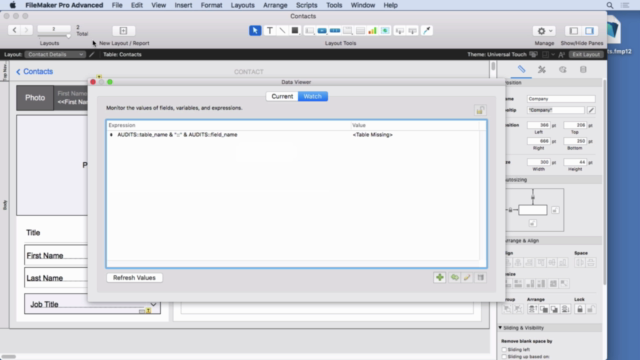Click the tooltip pencil edit icon

pyautogui.click(x=591, y=110)
